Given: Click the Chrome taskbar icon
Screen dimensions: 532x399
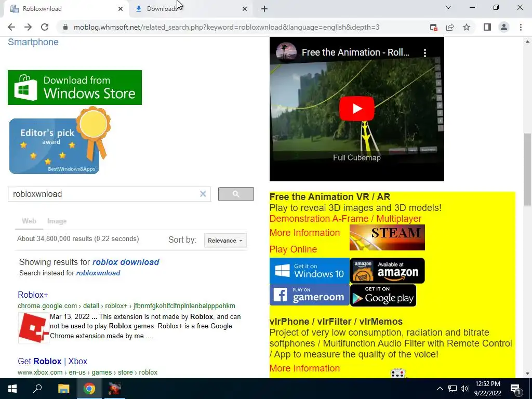Looking at the screenshot, I should coord(89,389).
